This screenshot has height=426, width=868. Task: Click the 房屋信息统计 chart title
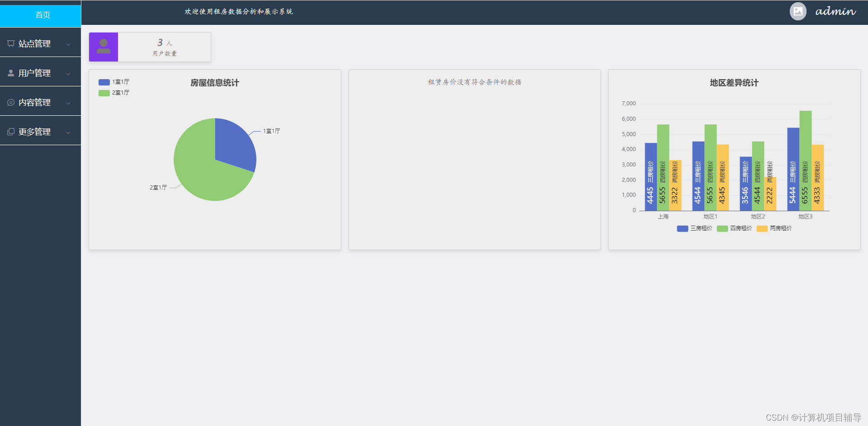point(215,83)
